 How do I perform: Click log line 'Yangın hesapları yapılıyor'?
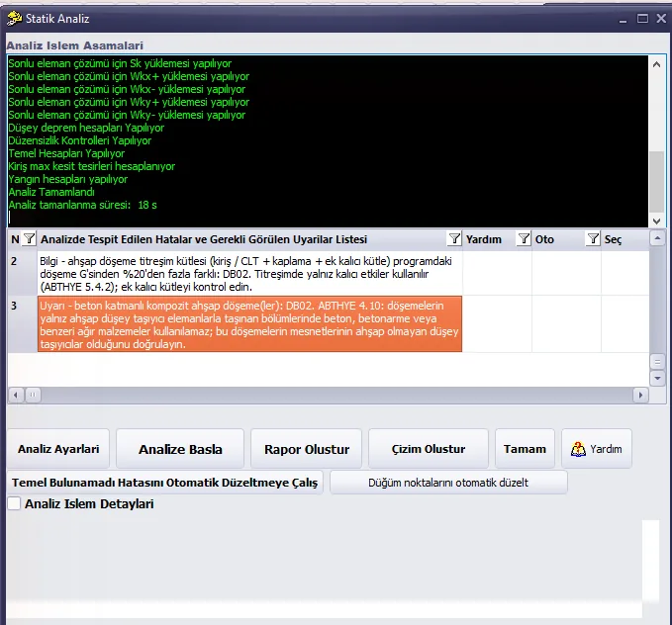click(67, 179)
